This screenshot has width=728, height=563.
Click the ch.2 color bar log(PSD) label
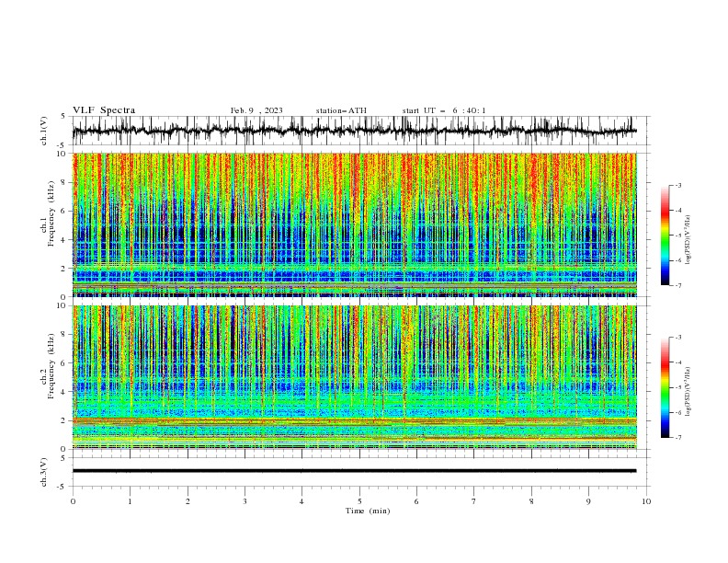pos(688,391)
